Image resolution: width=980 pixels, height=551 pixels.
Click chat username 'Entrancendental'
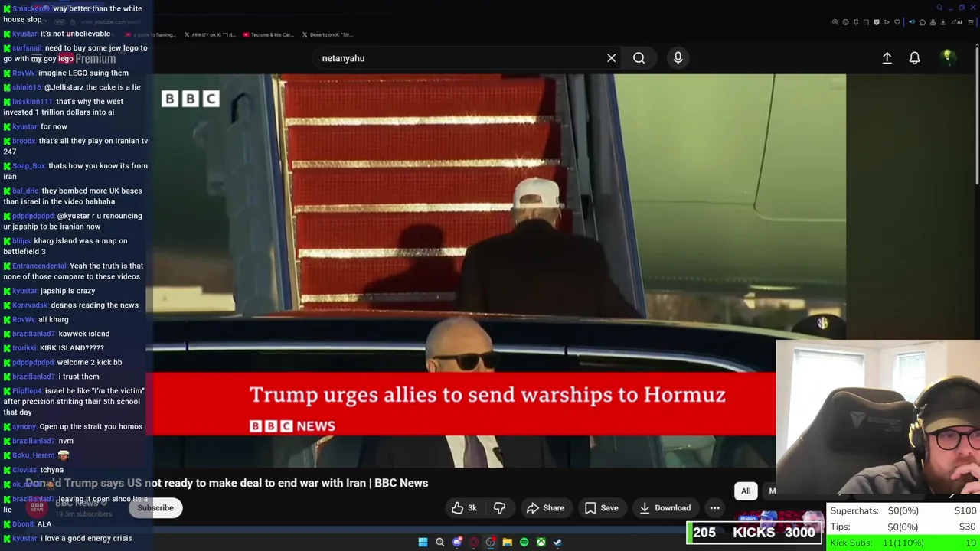point(39,266)
